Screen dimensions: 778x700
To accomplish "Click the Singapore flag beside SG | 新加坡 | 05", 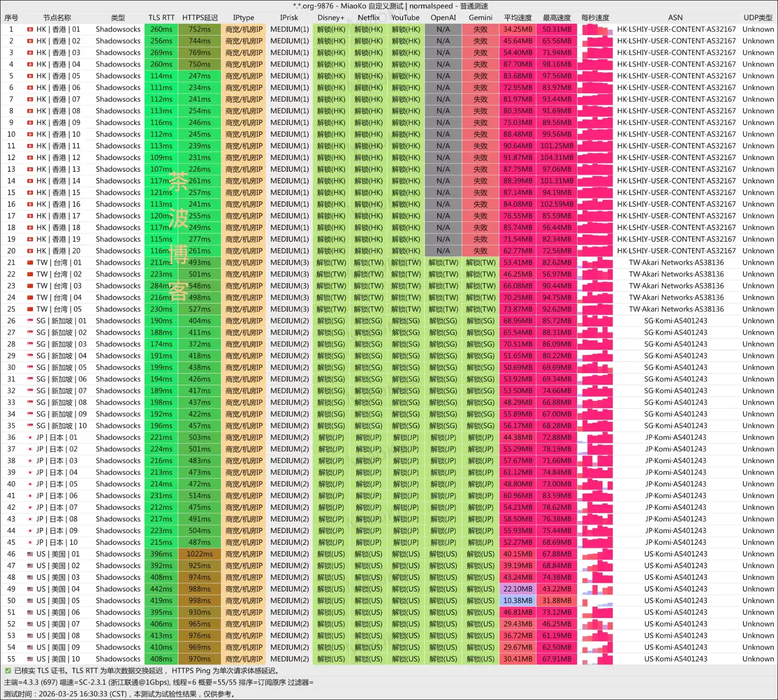I will click(30, 368).
